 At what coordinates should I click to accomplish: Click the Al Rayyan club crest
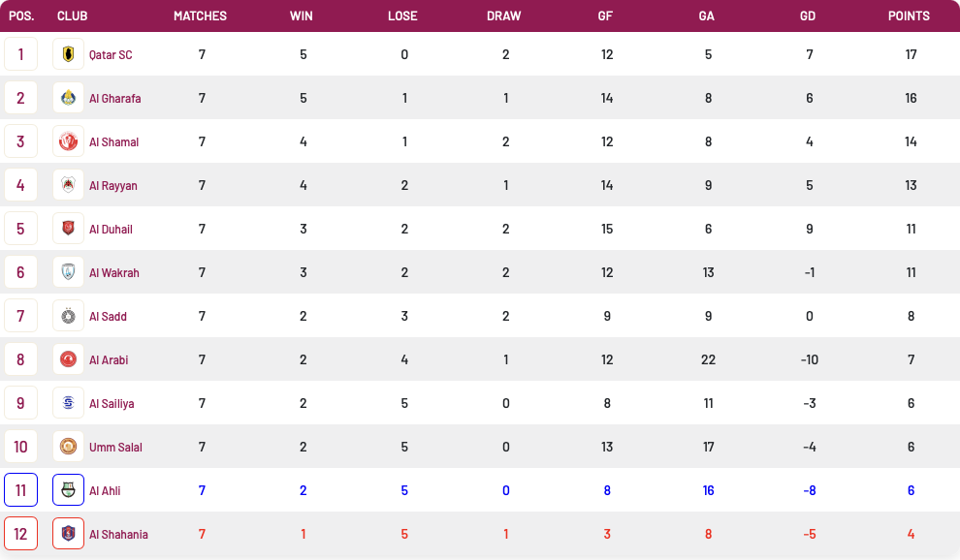pos(68,185)
